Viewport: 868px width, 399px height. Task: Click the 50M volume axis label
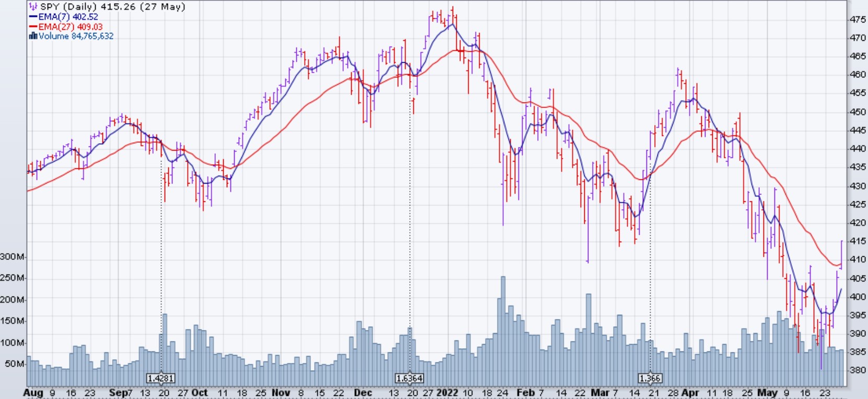coord(15,364)
